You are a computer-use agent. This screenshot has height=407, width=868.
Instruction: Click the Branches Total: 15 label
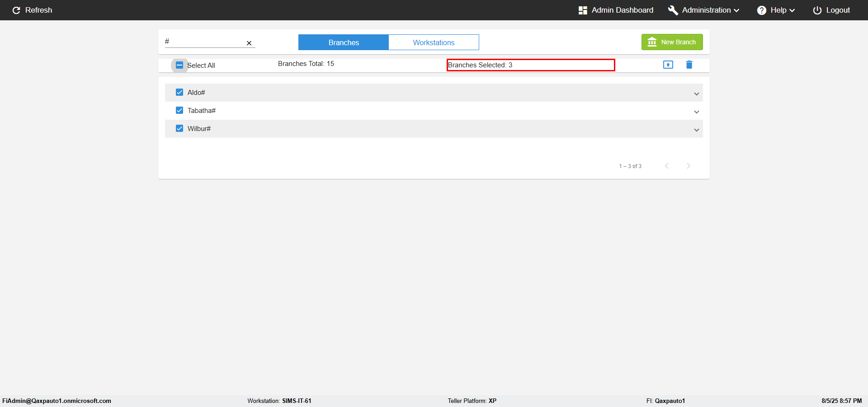tap(306, 64)
